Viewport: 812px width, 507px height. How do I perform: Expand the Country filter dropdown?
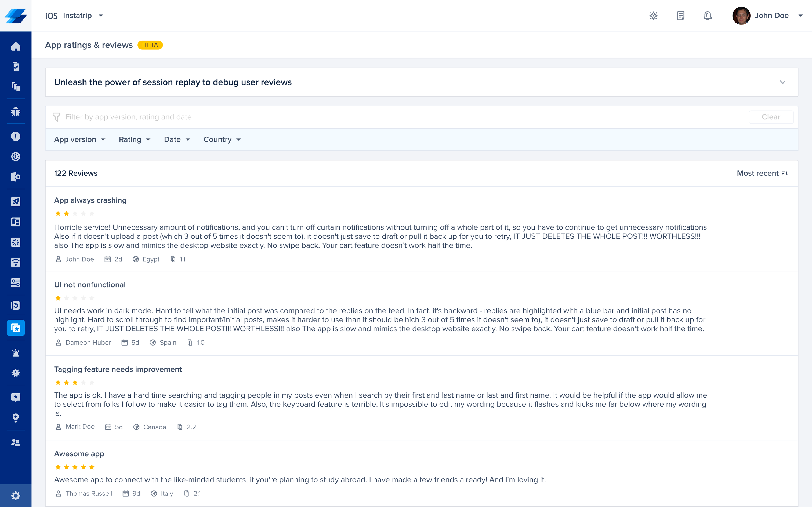pos(222,139)
